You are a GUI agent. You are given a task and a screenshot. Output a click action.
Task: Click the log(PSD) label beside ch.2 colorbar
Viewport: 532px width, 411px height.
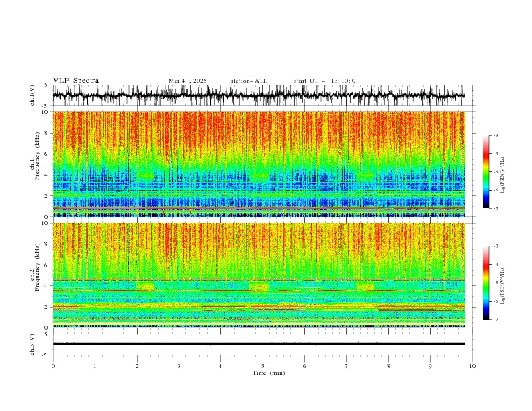coord(503,285)
